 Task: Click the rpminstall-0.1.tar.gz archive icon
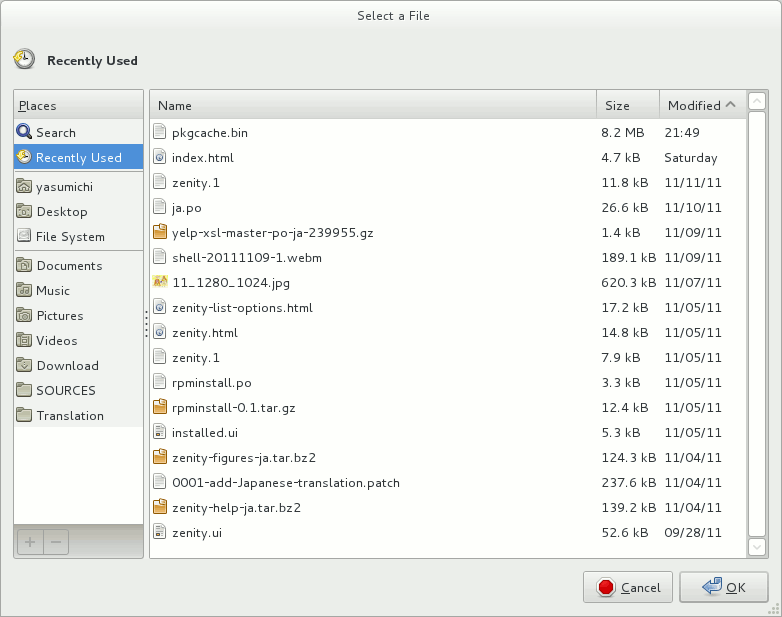click(160, 407)
